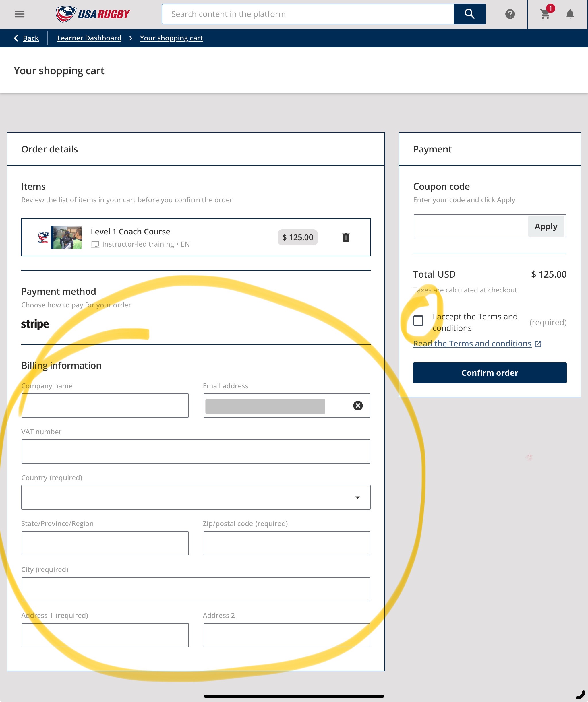Open the help question mark icon
The height and width of the screenshot is (702, 588).
click(x=510, y=14)
